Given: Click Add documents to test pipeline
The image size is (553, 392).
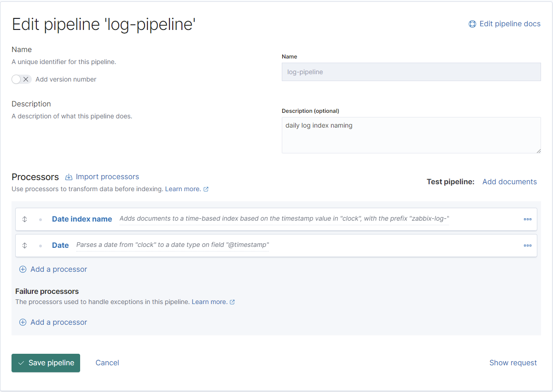Looking at the screenshot, I should point(509,182).
